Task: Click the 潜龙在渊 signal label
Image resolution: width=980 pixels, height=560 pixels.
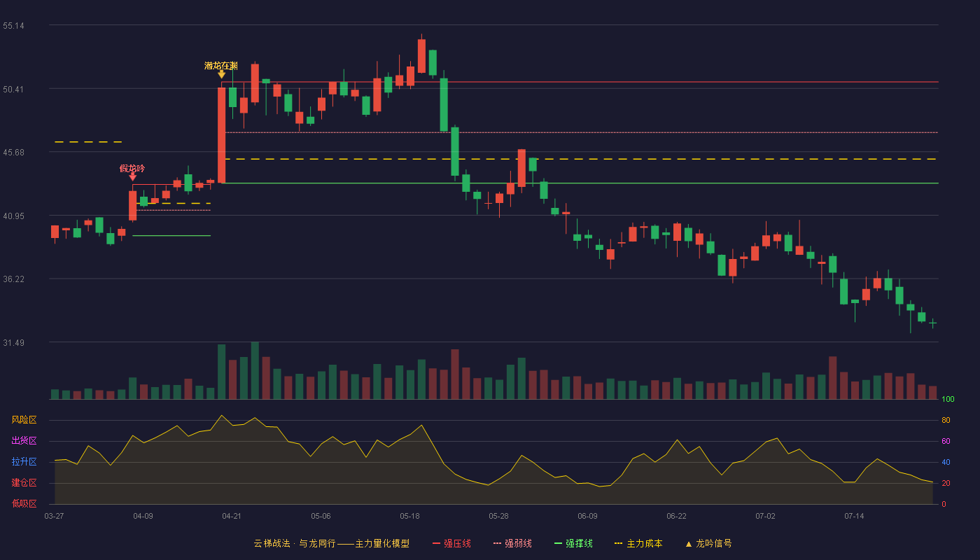Action: coord(221,66)
